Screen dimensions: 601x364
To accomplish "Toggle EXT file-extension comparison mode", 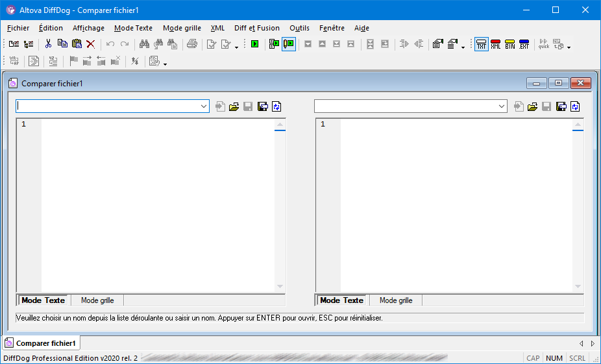I will point(524,44).
